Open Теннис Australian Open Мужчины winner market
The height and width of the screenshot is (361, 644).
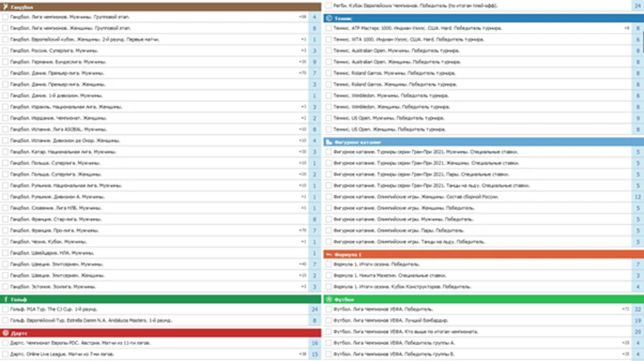(x=397, y=51)
